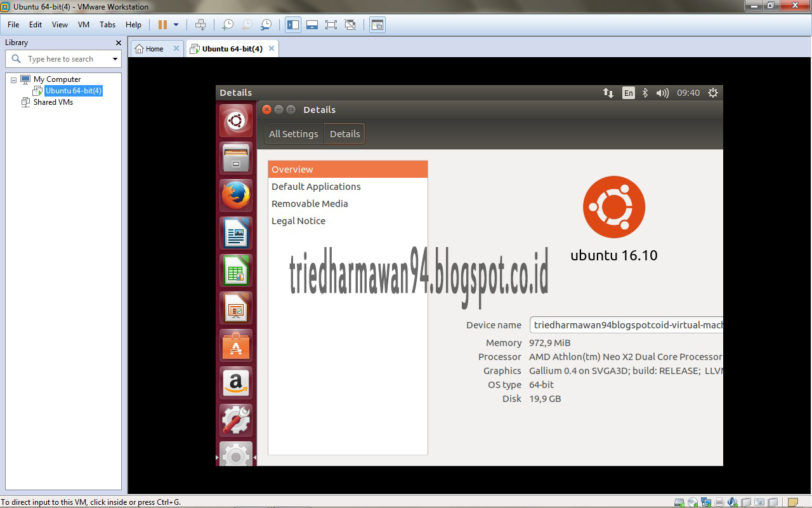Viewport: 812px width, 508px height.
Task: Open the View menu
Action: click(x=60, y=25)
